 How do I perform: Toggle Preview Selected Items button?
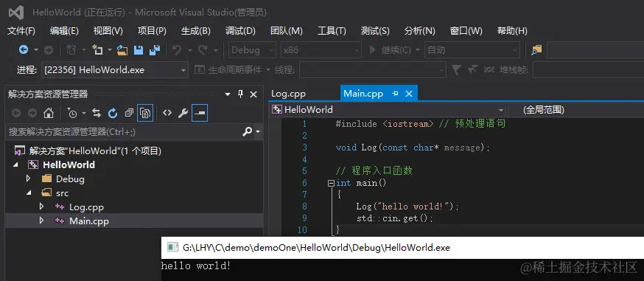pyautogui.click(x=200, y=113)
